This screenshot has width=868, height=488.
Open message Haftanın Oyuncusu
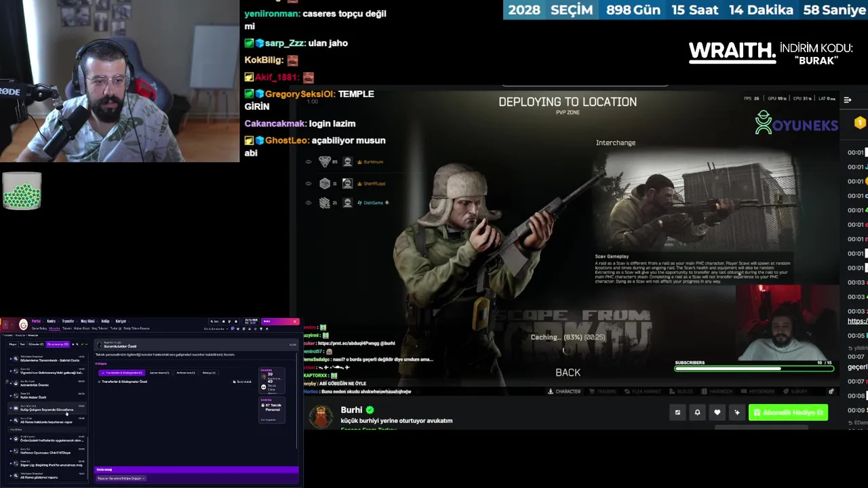(x=47, y=451)
